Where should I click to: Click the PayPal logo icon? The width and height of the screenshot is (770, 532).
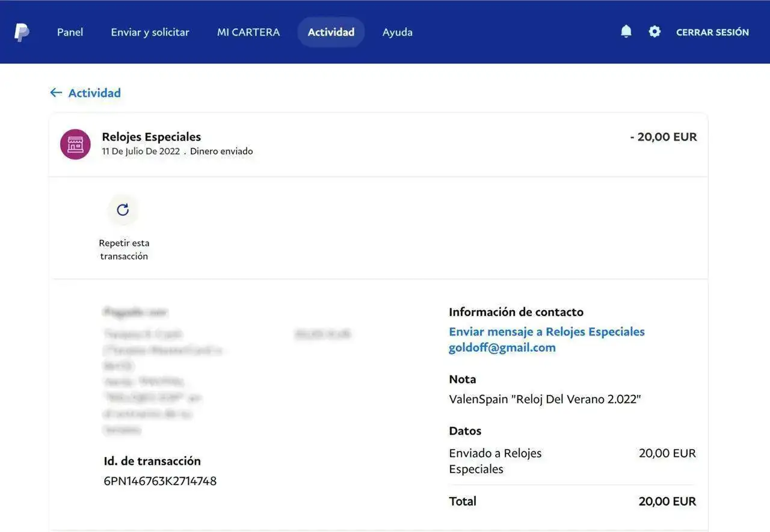pos(22,32)
